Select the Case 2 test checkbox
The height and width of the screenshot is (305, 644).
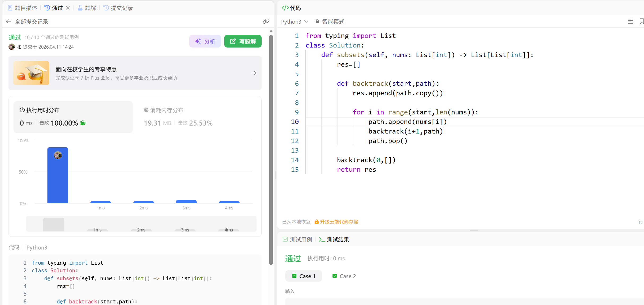point(335,276)
